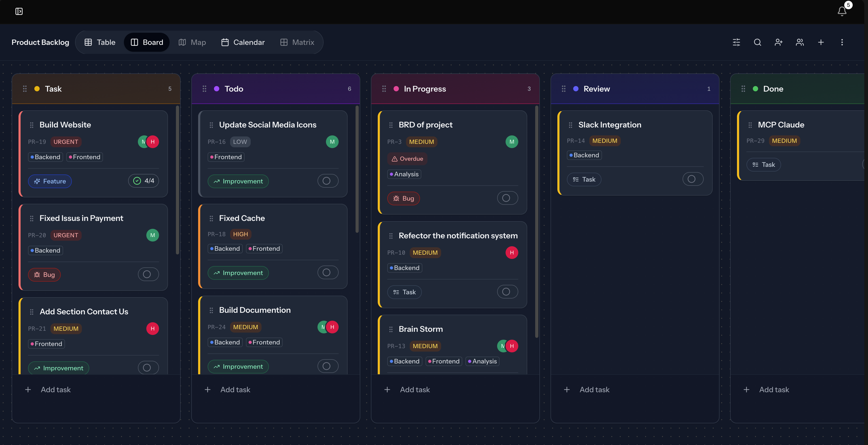The height and width of the screenshot is (445, 868).
Task: Toggle the sidebar panel icon
Action: click(19, 11)
